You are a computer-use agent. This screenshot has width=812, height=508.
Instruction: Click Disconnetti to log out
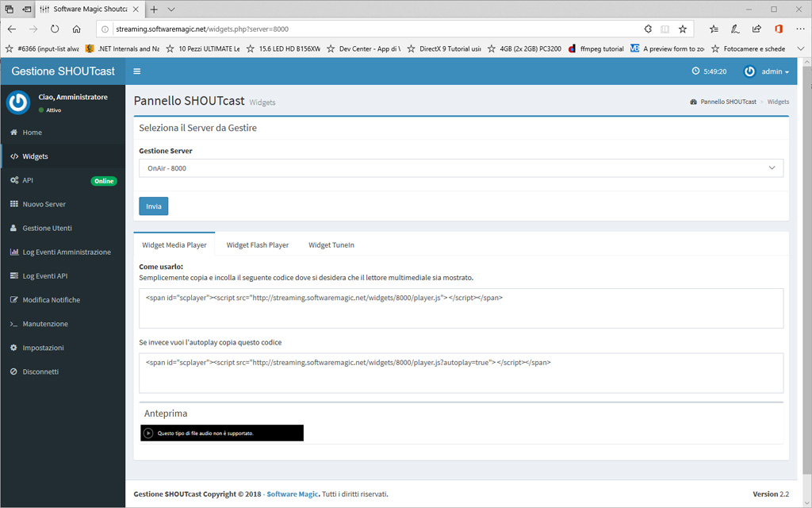(x=63, y=371)
